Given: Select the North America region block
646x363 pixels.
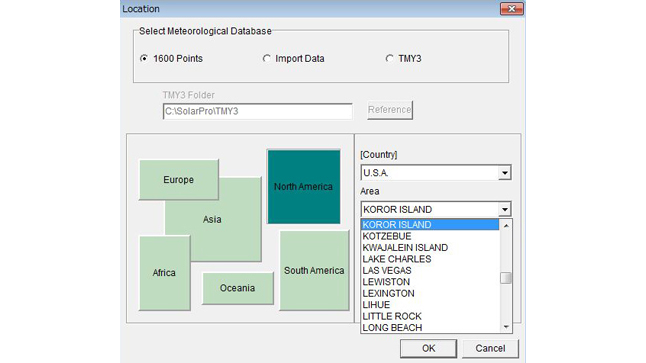Looking at the screenshot, I should [304, 187].
